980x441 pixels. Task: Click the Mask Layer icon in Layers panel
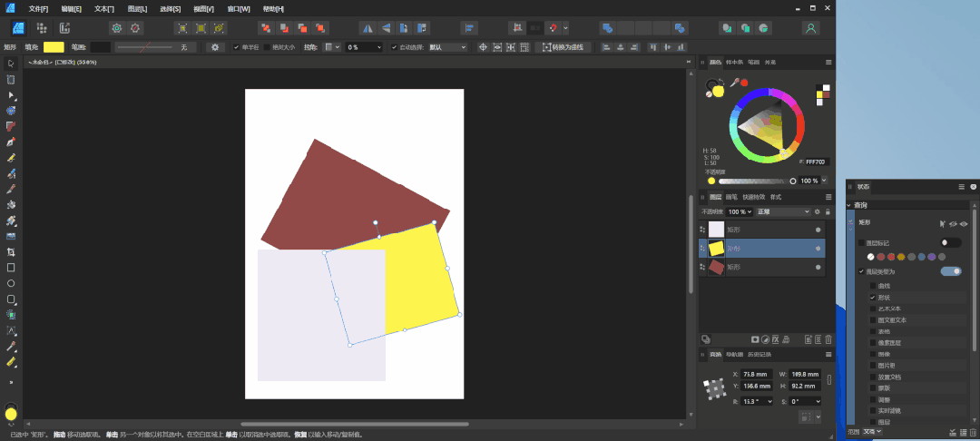[755, 339]
